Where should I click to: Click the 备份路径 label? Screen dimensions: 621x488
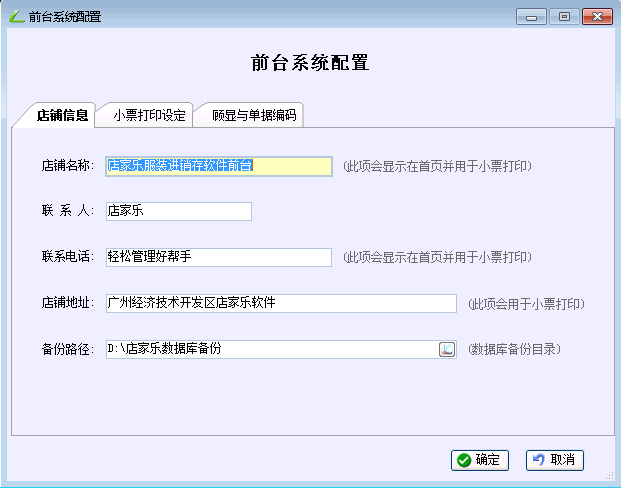[x=68, y=349]
